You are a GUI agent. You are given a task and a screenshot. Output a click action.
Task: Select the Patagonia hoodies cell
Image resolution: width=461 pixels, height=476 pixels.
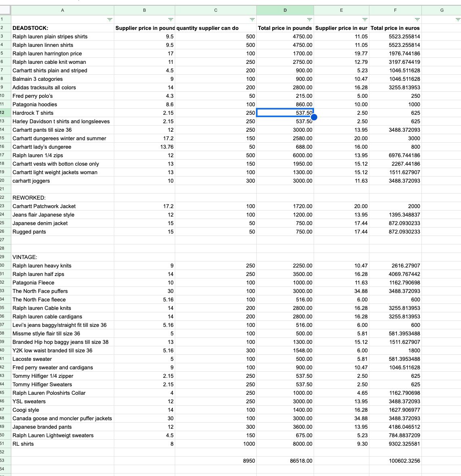tap(63, 104)
